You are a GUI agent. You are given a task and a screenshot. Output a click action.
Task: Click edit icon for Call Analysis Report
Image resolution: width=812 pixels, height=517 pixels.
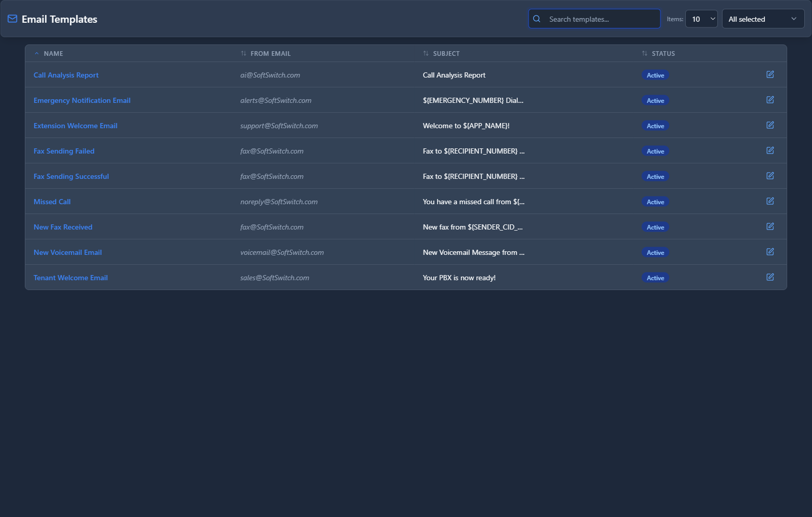[x=770, y=74]
